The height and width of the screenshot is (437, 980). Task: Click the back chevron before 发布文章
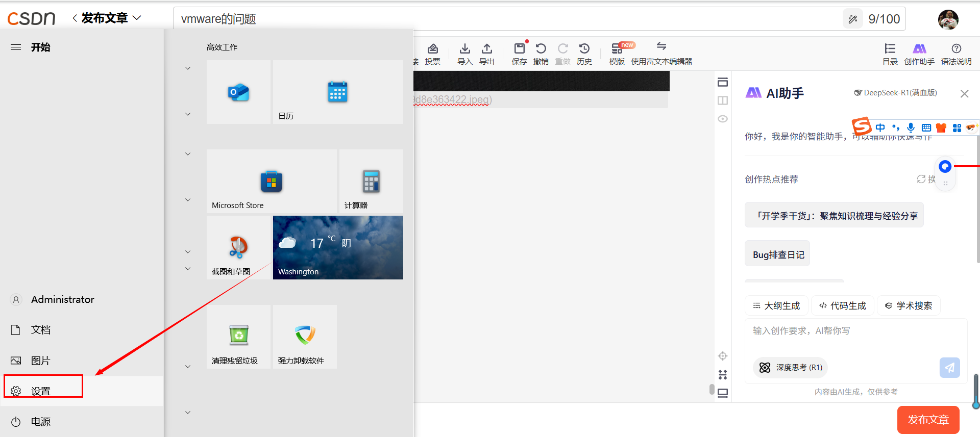pos(75,18)
